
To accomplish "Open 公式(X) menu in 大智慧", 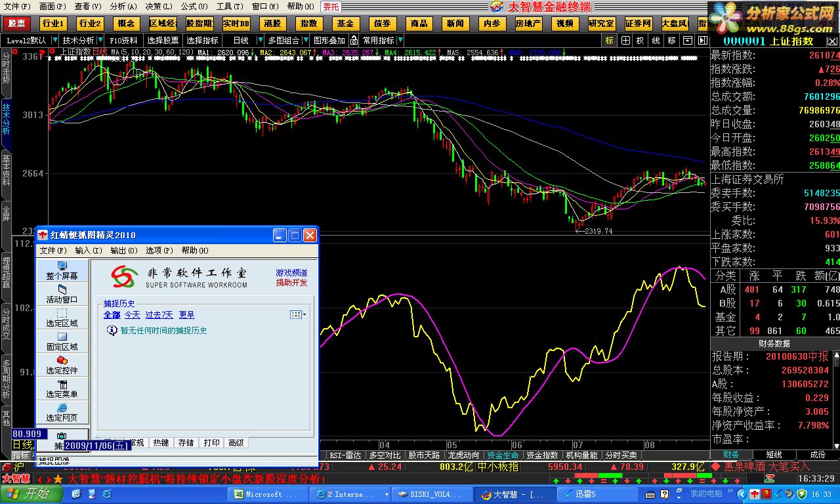I will coord(194,6).
